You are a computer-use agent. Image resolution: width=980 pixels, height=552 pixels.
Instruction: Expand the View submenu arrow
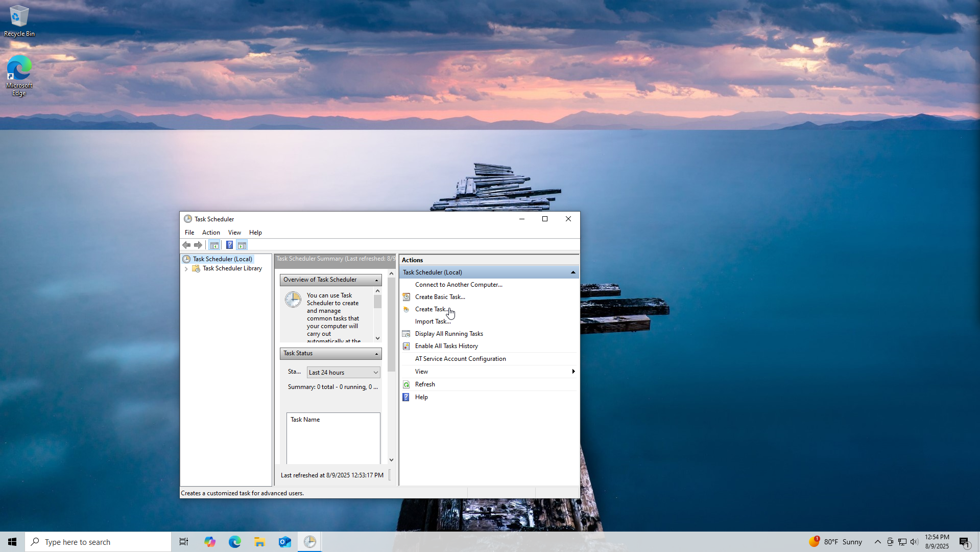pyautogui.click(x=573, y=372)
